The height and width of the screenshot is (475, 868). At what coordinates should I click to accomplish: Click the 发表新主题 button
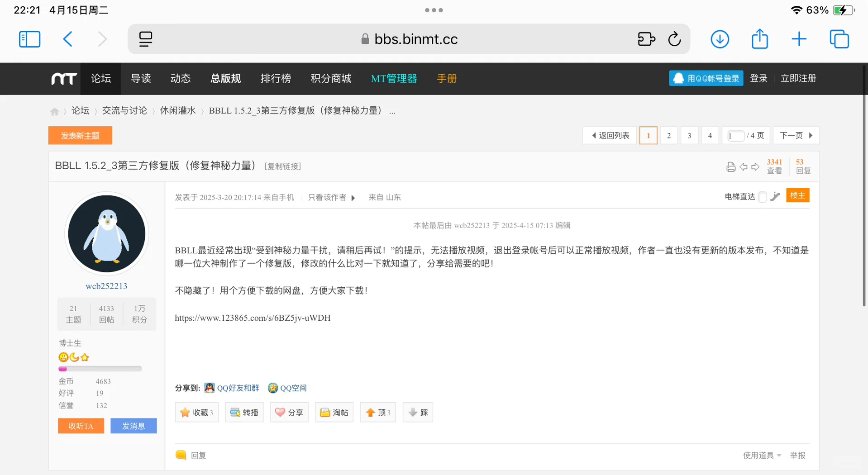(x=80, y=135)
